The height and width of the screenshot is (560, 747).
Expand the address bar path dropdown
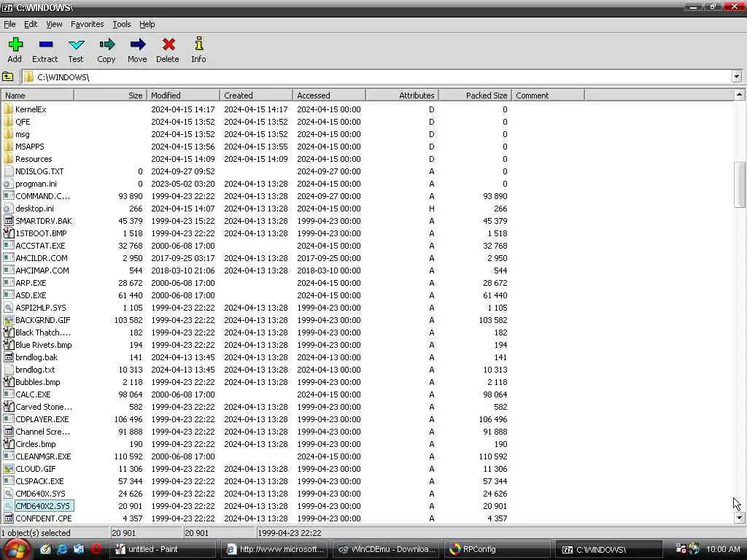click(737, 77)
